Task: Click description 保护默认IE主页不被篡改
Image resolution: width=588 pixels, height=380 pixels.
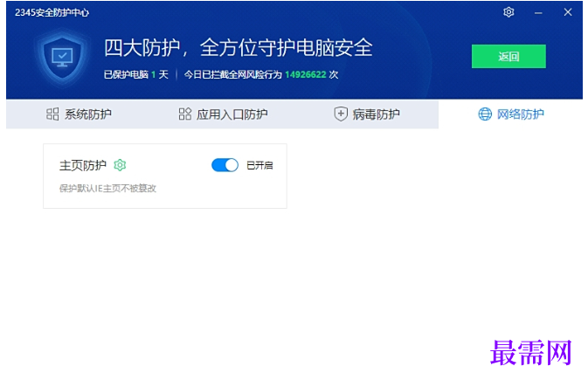Action: [107, 189]
